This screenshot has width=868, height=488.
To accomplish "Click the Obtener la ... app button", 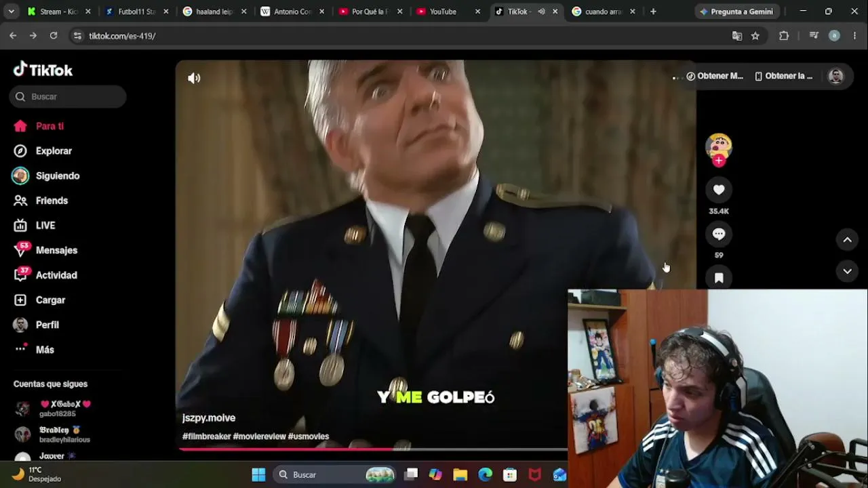I will click(x=783, y=76).
